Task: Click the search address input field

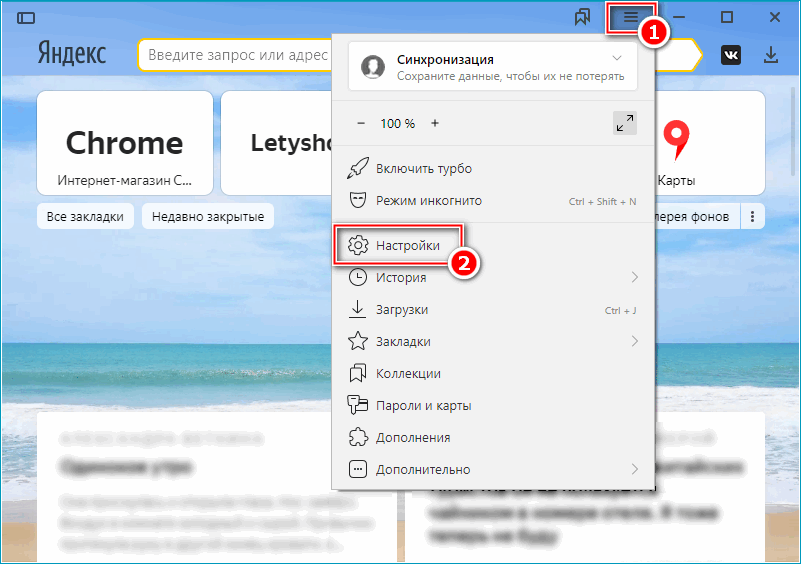Action: (x=235, y=55)
